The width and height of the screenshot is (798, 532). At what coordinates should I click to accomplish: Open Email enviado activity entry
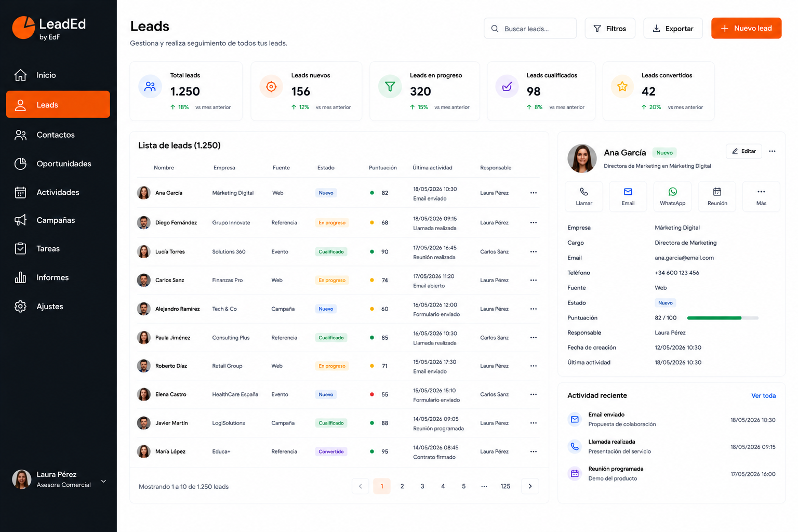tap(671, 419)
